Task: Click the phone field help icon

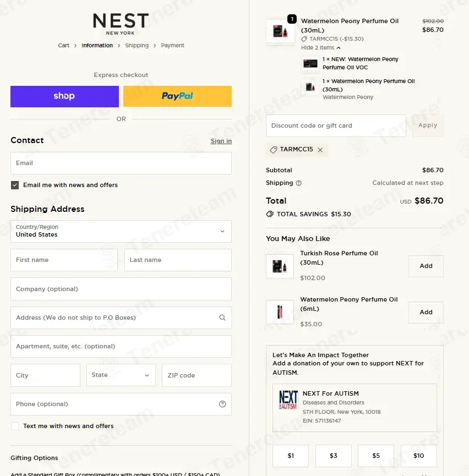Action: pos(222,404)
